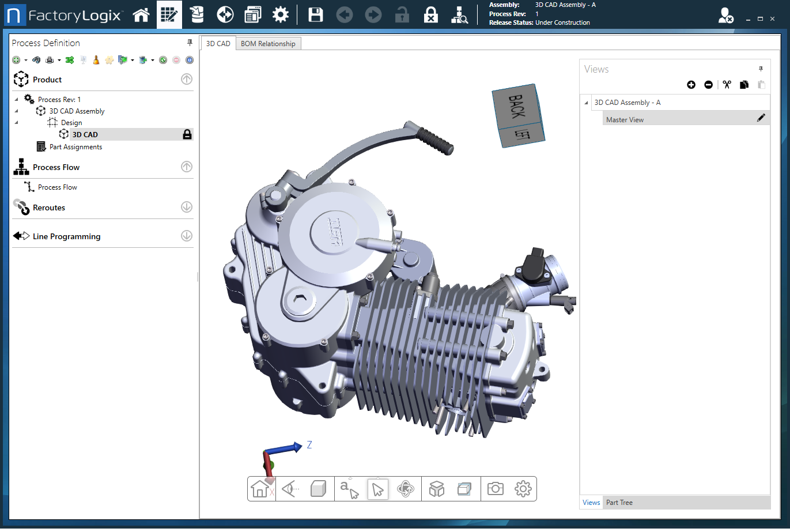The height and width of the screenshot is (532, 790).
Task: Open the FactoryLogix home screen
Action: click(141, 15)
